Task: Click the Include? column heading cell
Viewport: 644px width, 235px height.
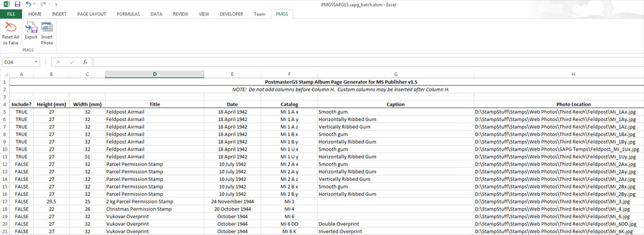Action: 21,104
